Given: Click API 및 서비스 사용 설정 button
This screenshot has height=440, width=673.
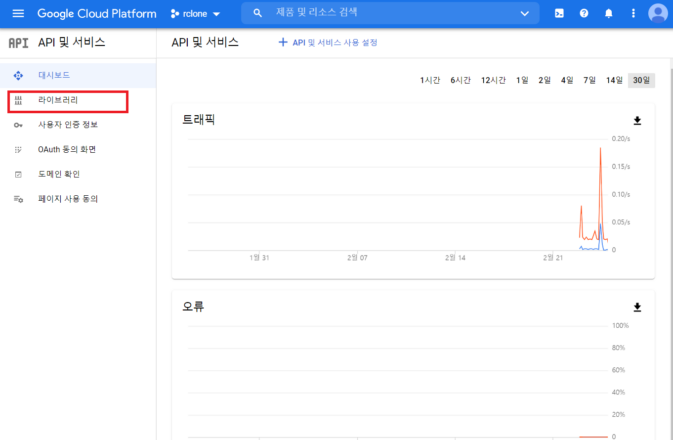Looking at the screenshot, I should pyautogui.click(x=328, y=43).
